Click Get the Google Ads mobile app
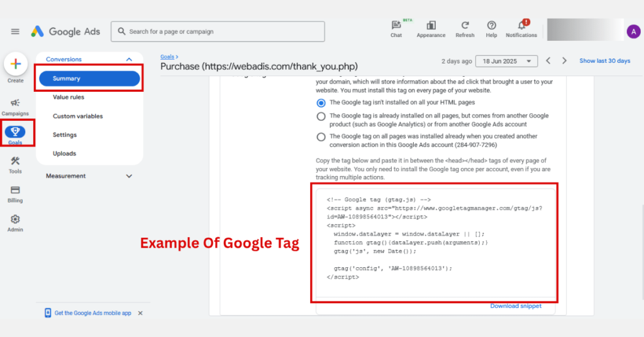This screenshot has height=337, width=644. (93, 312)
